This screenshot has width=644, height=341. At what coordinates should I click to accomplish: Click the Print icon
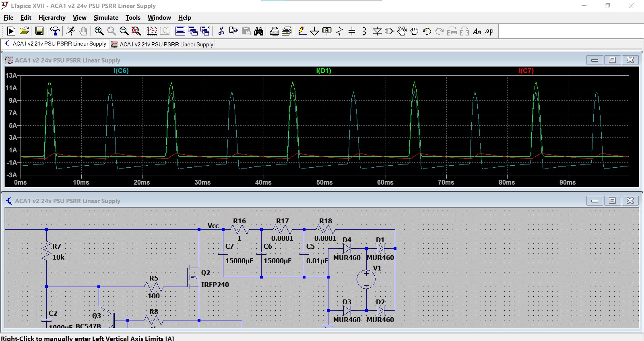click(275, 31)
